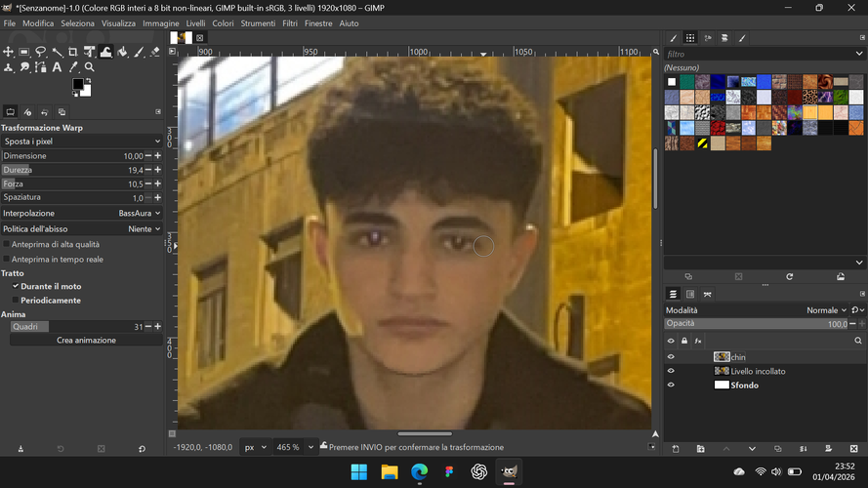Select the Free Select lasso tool
Screen dimensions: 868x488
tap(40, 52)
